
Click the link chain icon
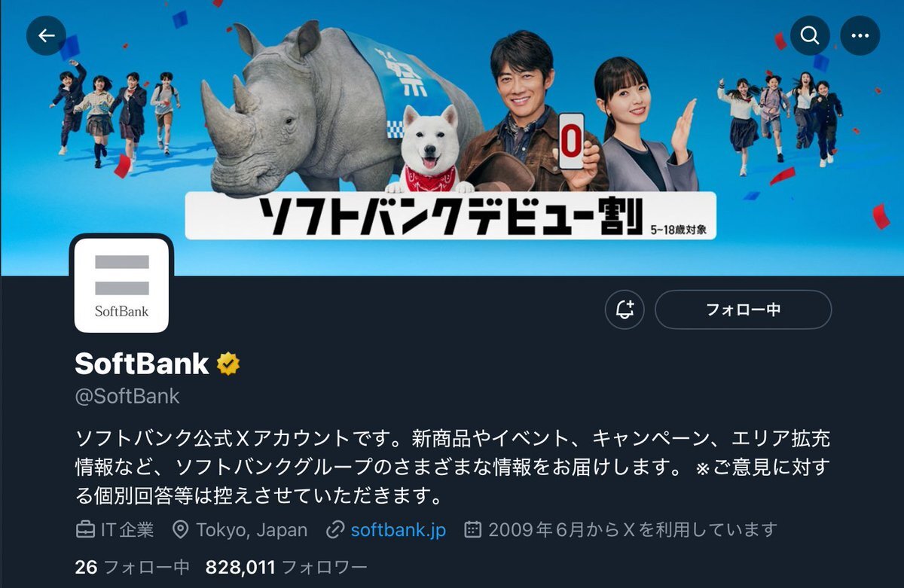click(x=335, y=530)
